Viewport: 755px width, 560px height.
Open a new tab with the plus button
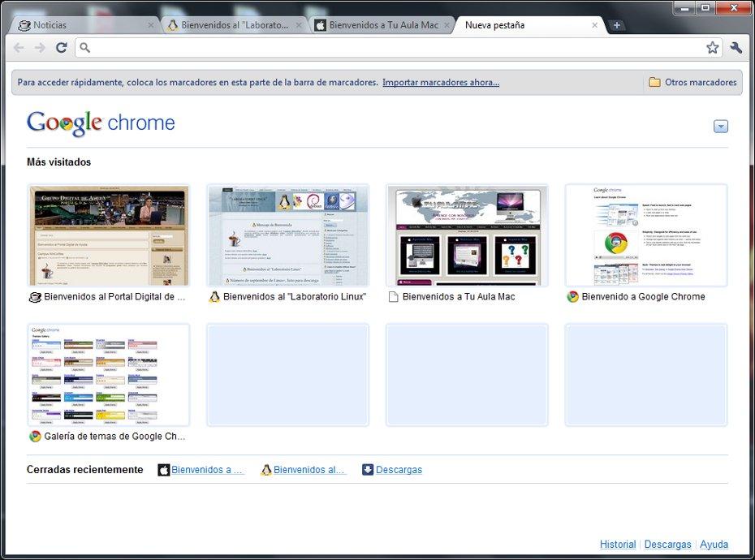point(617,25)
